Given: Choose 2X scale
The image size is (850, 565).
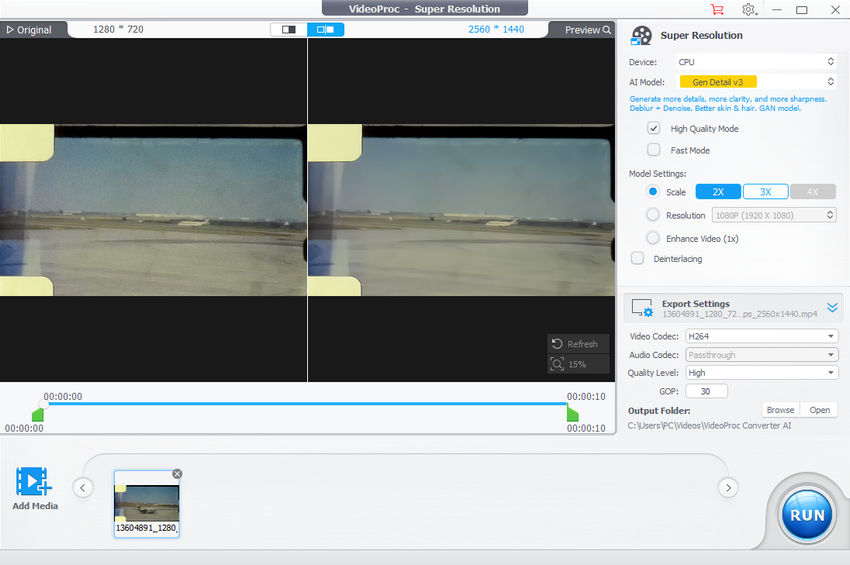Looking at the screenshot, I should [718, 192].
